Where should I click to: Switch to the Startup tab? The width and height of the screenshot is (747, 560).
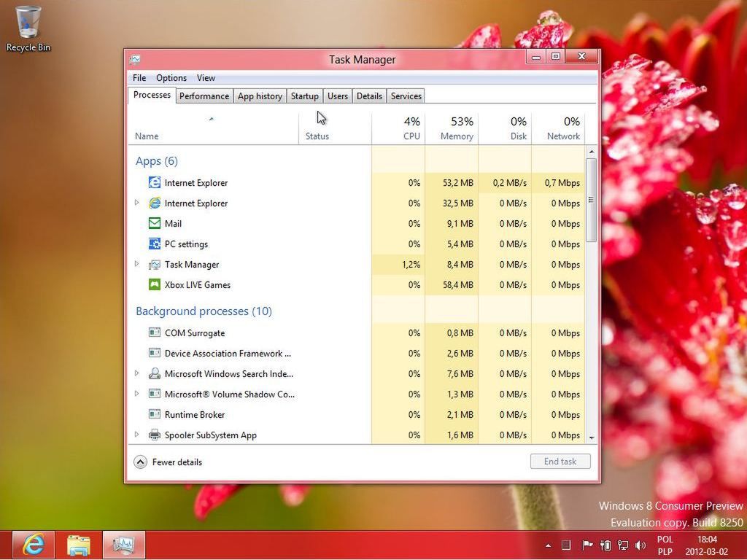pos(304,96)
